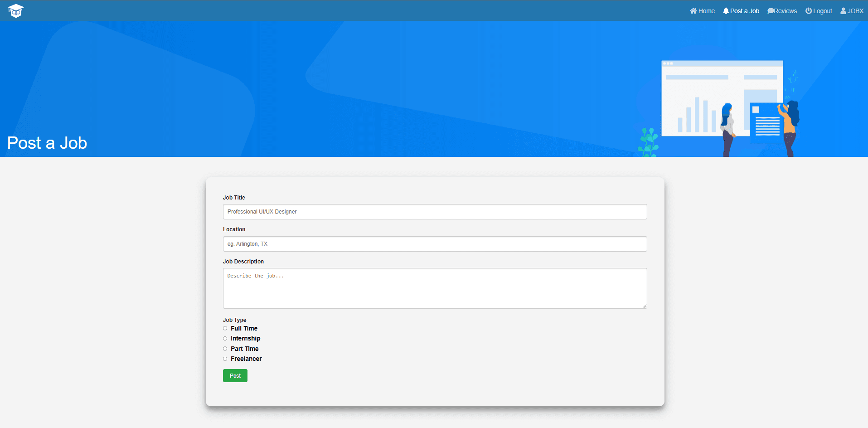Click the Logout link
The image size is (868, 428).
pyautogui.click(x=821, y=10)
